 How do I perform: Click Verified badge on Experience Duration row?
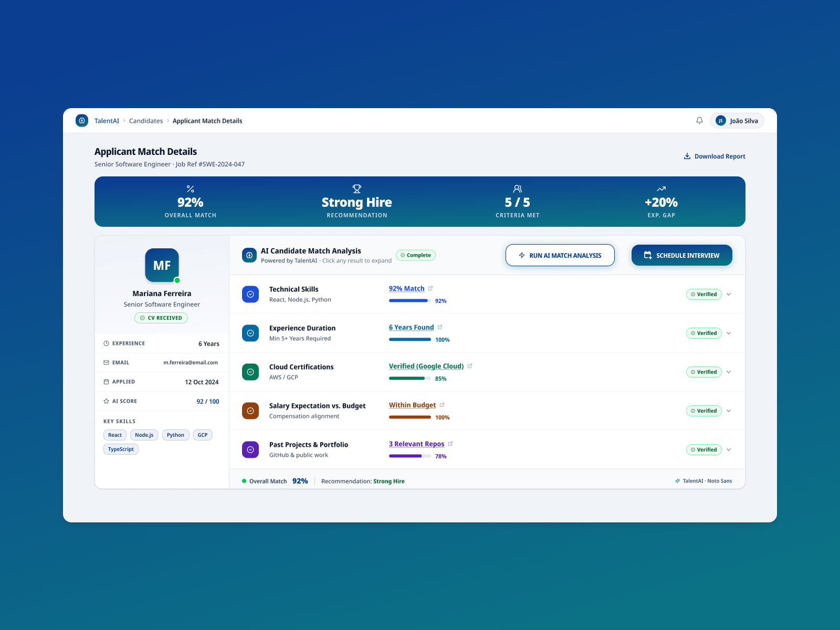[x=704, y=333]
